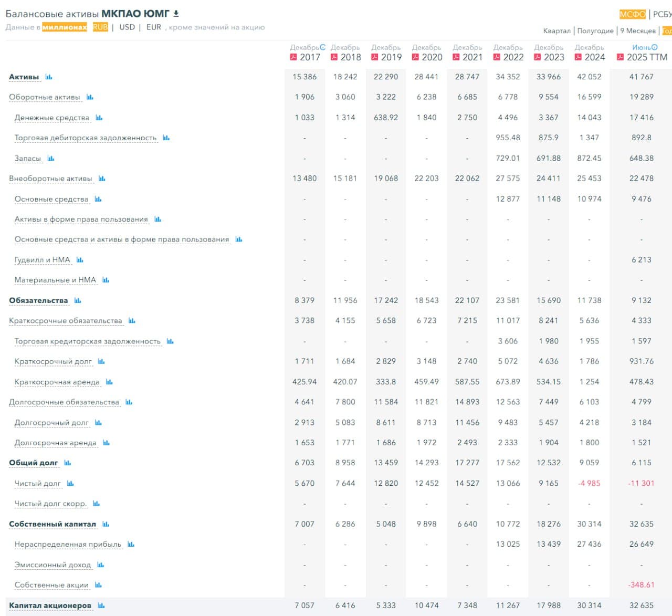The height and width of the screenshot is (616, 672).
Task: Open chart icon next to Чистый долг
Action: coord(70,483)
